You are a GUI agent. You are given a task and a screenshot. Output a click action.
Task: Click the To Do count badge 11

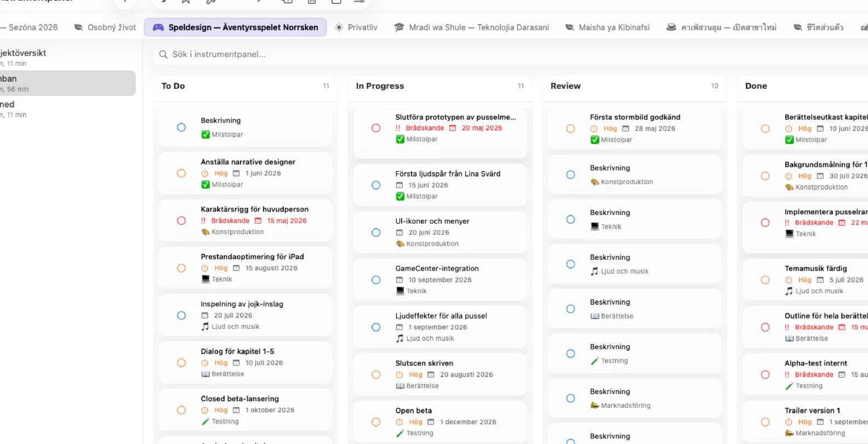[326, 86]
